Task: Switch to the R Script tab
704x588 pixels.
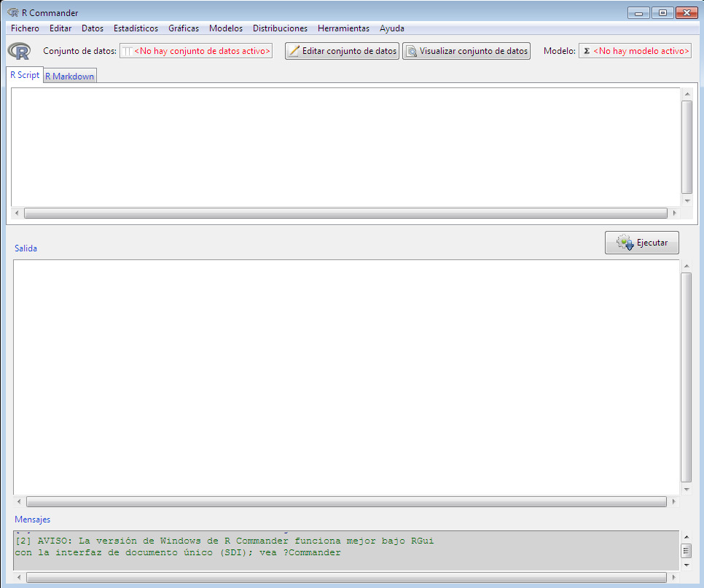Action: [25, 75]
